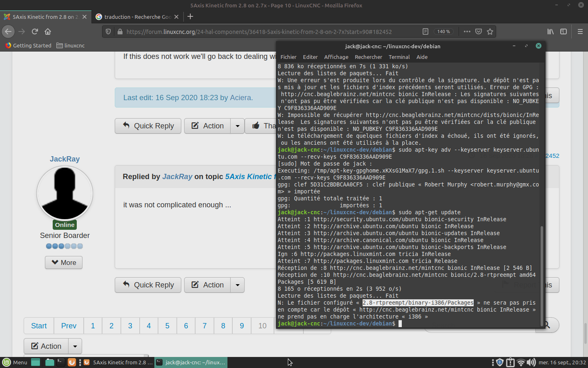Image resolution: width=588 pixels, height=368 pixels.
Task: Go back using Firefox back arrow
Action: [x=8, y=31]
